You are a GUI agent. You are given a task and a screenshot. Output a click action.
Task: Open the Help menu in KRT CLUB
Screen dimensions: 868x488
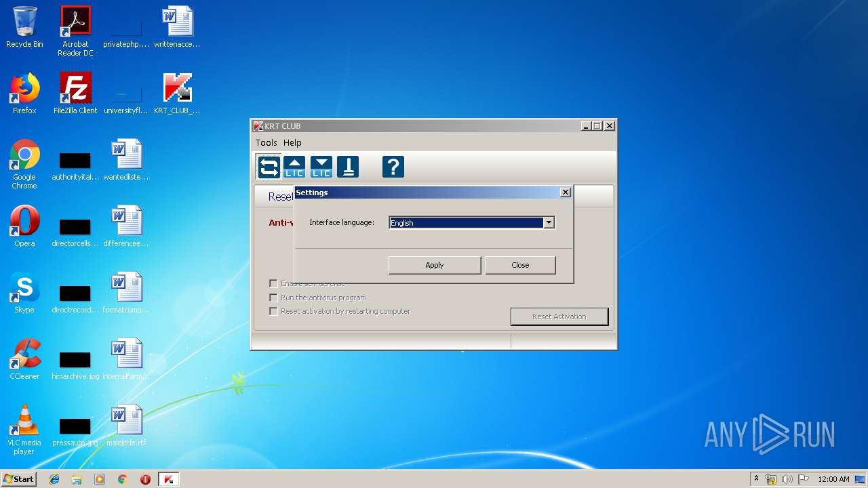(292, 142)
